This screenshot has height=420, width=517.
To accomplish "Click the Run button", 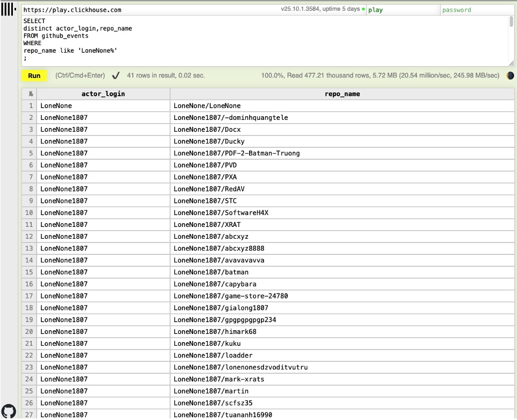I will [34, 76].
